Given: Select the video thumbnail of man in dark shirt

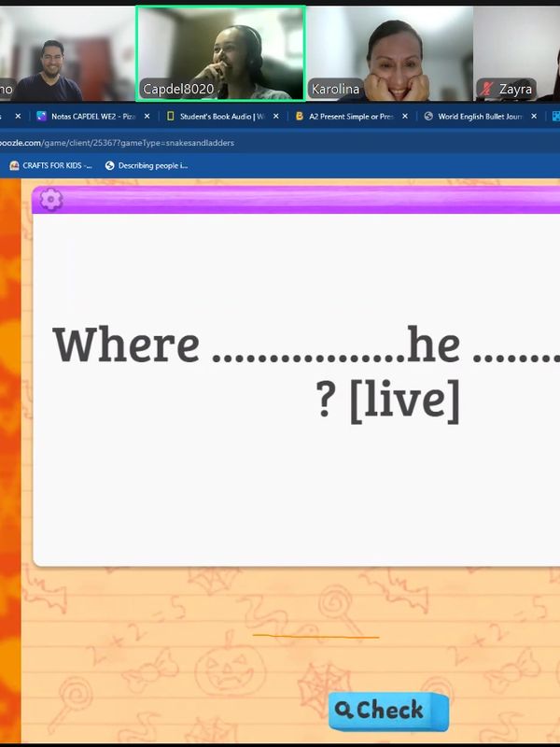Looking at the screenshot, I should [x=66, y=53].
